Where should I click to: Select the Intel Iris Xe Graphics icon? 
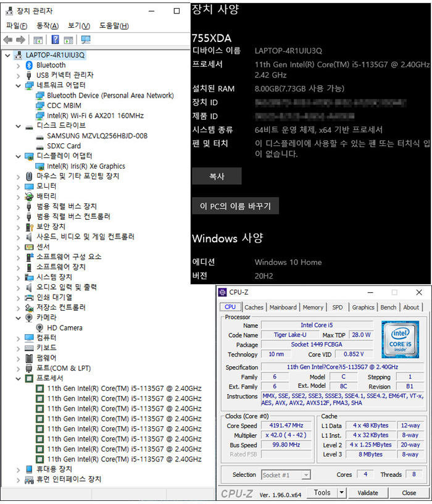[x=40, y=166]
